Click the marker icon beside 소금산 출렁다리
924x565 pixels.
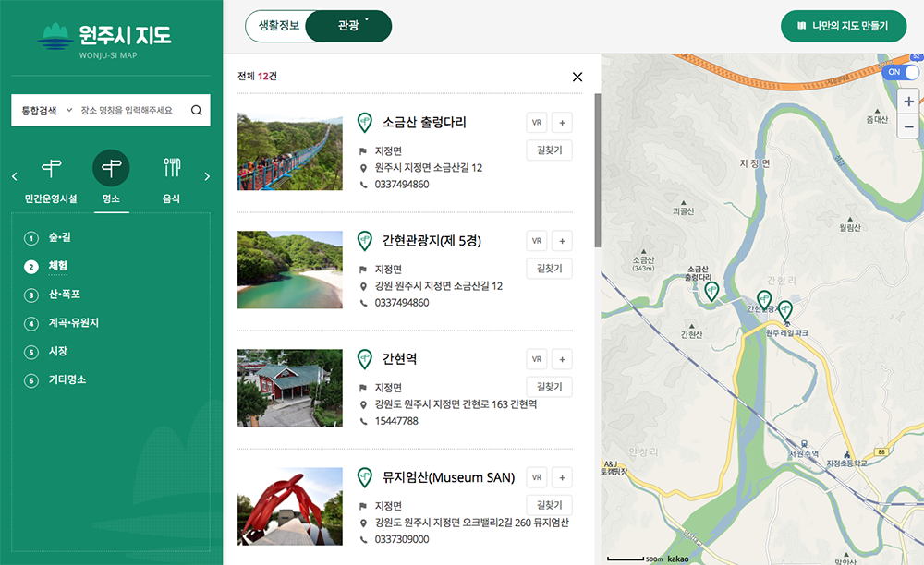[x=365, y=123]
